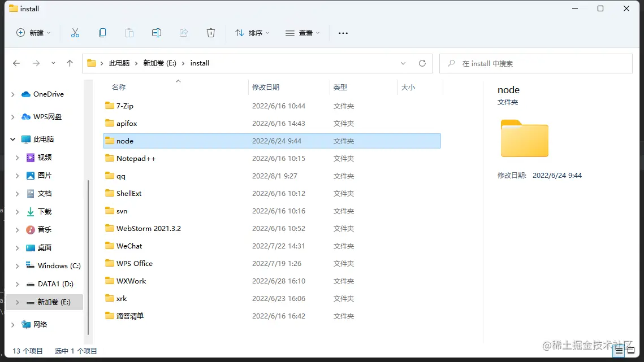Expand the 网络 tree node

(13, 325)
